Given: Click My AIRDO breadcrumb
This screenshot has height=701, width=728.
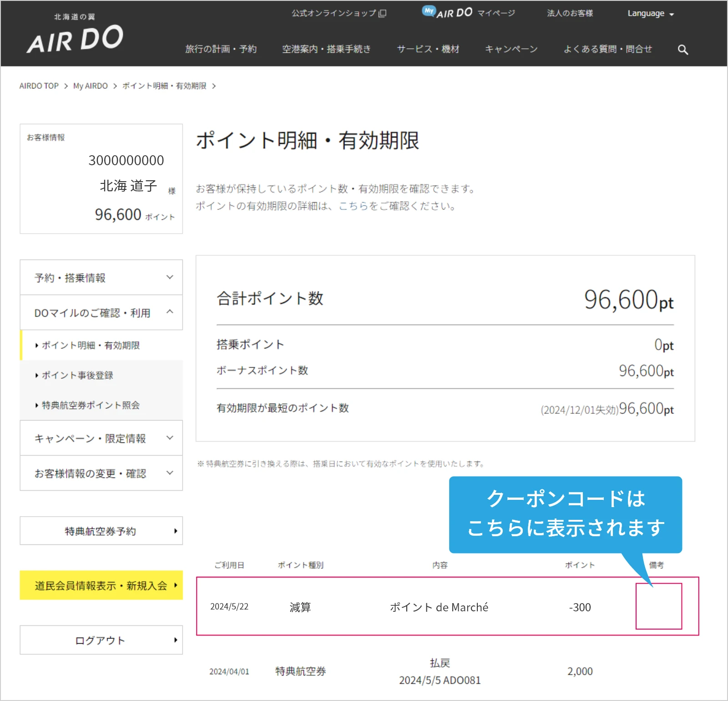Looking at the screenshot, I should [x=91, y=86].
